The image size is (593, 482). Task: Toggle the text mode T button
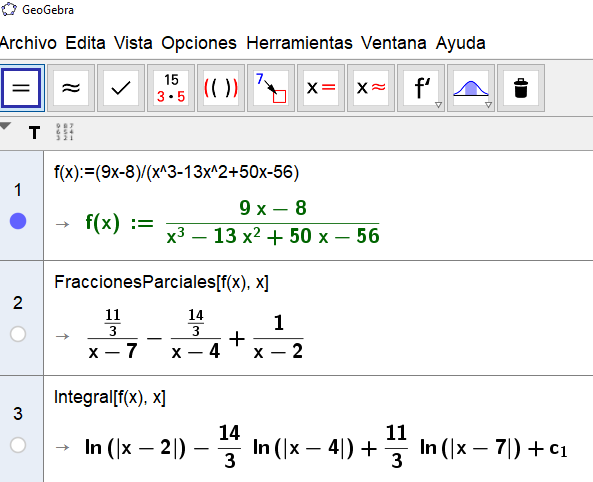click(34, 133)
